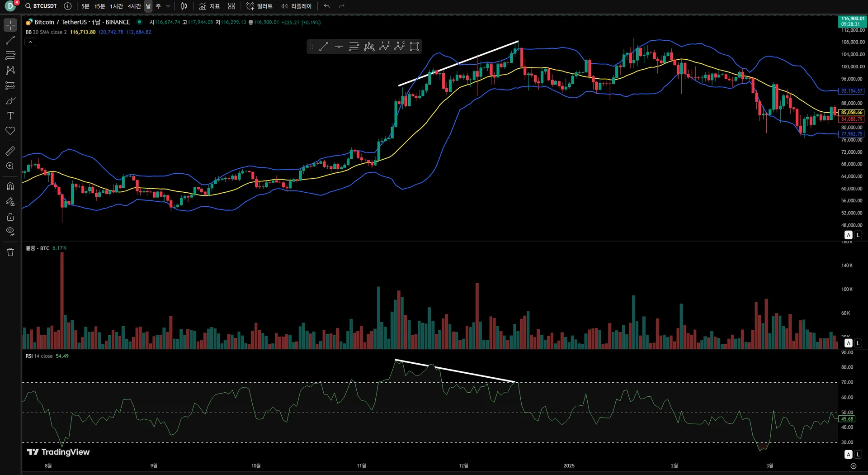The height and width of the screenshot is (475, 868).
Task: Select horizontal line in floating toolbar
Action: [x=339, y=47]
